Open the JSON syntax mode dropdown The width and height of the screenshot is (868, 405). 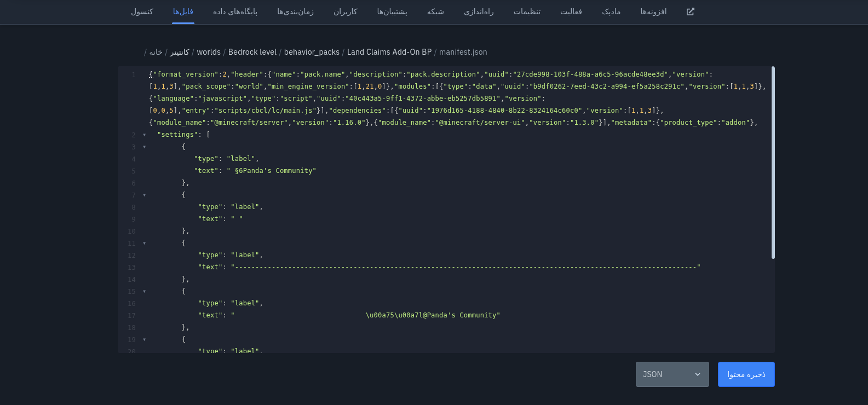click(x=672, y=374)
